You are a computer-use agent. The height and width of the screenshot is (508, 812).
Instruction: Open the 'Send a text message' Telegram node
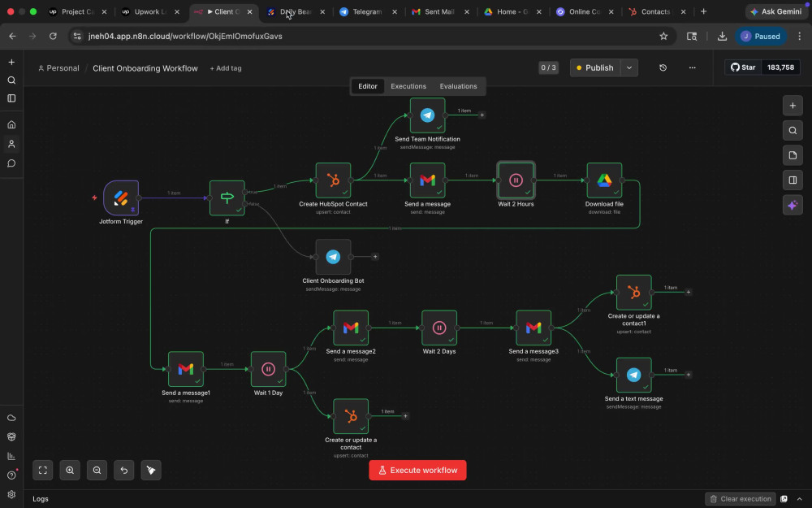634,375
